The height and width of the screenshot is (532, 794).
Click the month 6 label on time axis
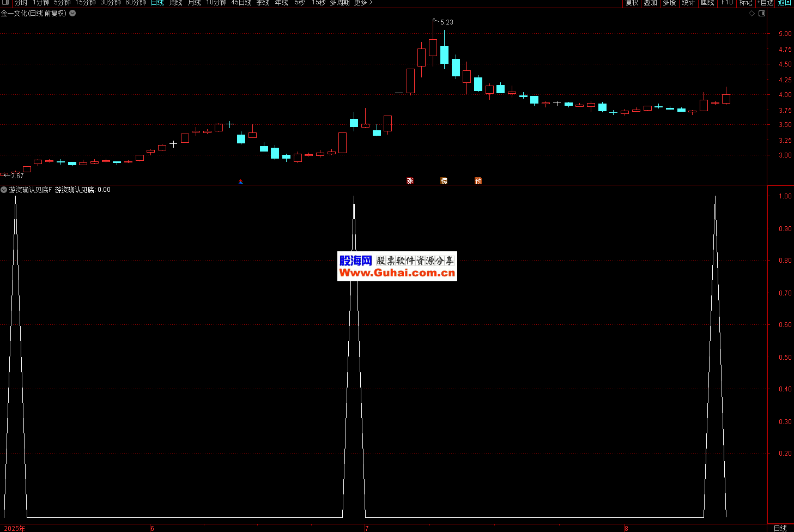(152, 528)
